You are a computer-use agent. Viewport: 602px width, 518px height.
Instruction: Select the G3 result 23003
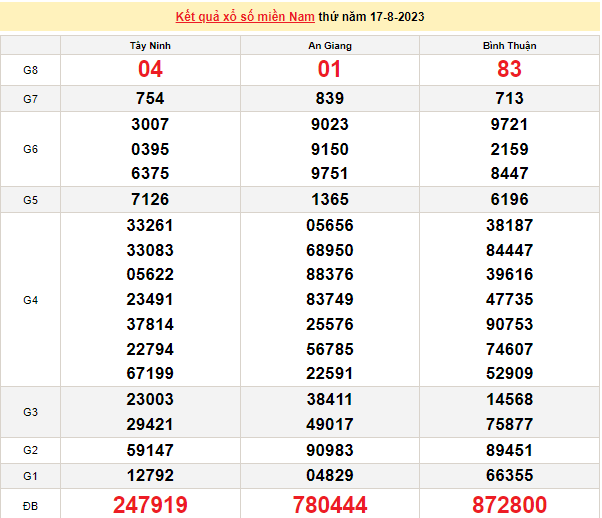coord(150,398)
